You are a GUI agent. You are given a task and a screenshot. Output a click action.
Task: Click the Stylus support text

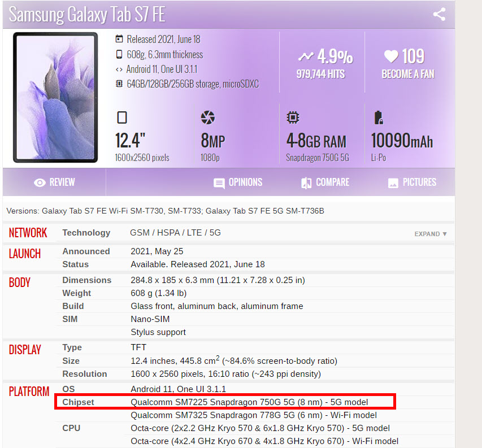point(158,332)
